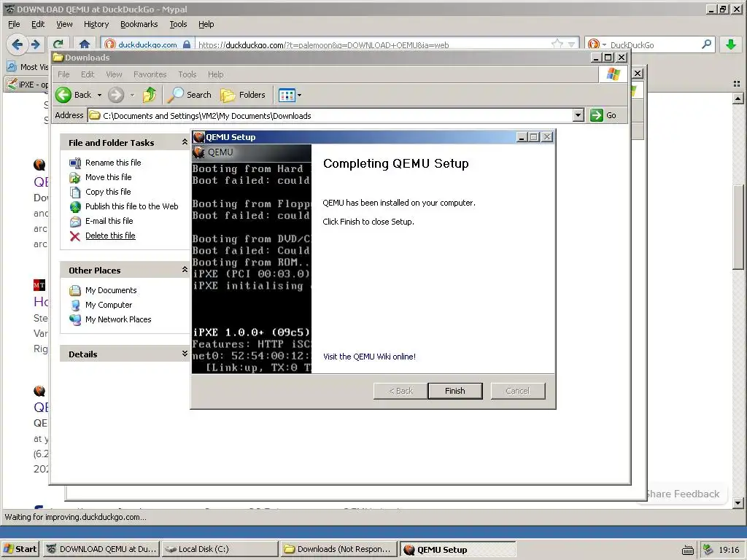Image resolution: width=747 pixels, height=560 pixels.
Task: Toggle the Folders pane in Downloads
Action: click(x=243, y=95)
